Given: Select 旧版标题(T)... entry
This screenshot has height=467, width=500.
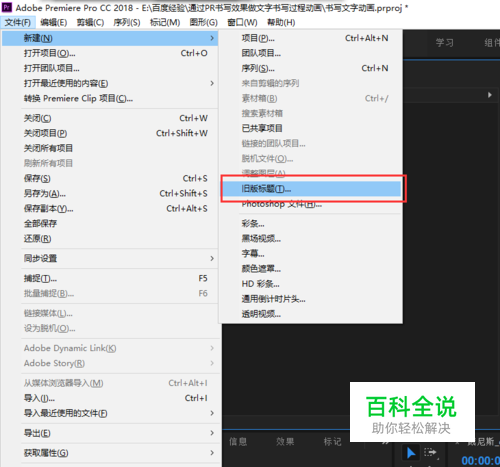Looking at the screenshot, I should [x=312, y=189].
